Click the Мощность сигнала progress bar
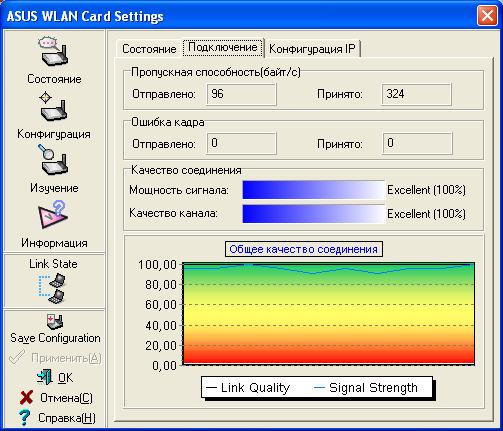Image resolution: width=503 pixels, height=431 pixels. tap(314, 190)
